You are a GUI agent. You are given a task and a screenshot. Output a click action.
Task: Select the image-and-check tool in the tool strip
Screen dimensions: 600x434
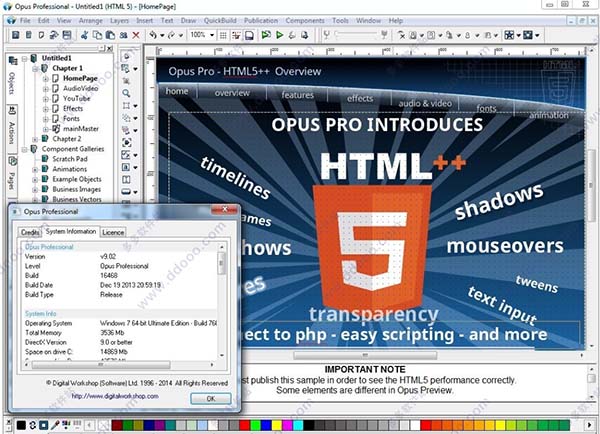126,155
